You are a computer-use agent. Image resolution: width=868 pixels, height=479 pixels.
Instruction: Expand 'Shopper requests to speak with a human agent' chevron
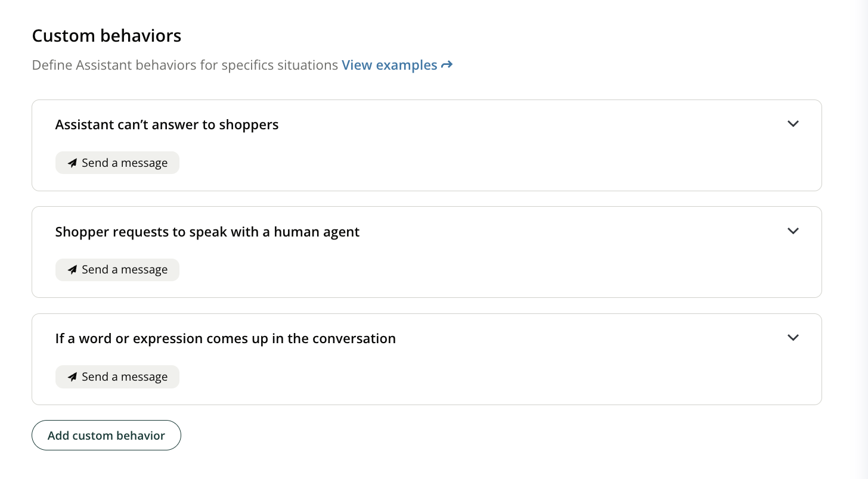pyautogui.click(x=792, y=231)
